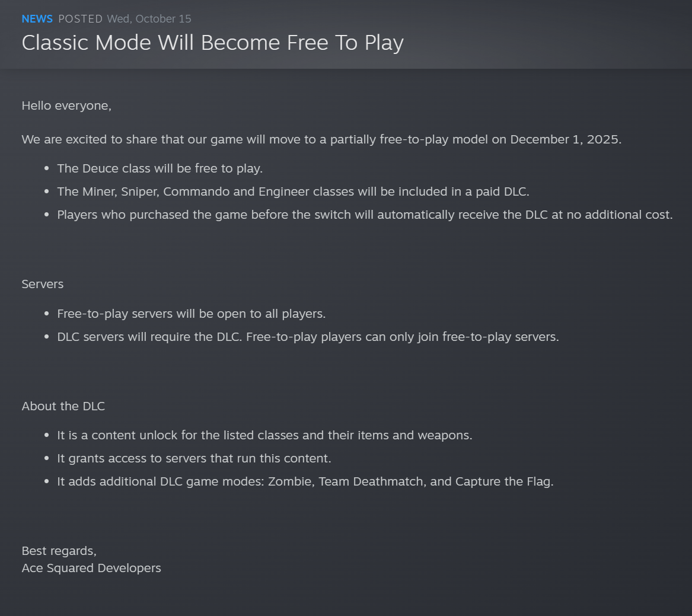Screen dimensions: 692x616
Task: Select the bullet Free-to-play servers will be open
Action: click(x=191, y=314)
